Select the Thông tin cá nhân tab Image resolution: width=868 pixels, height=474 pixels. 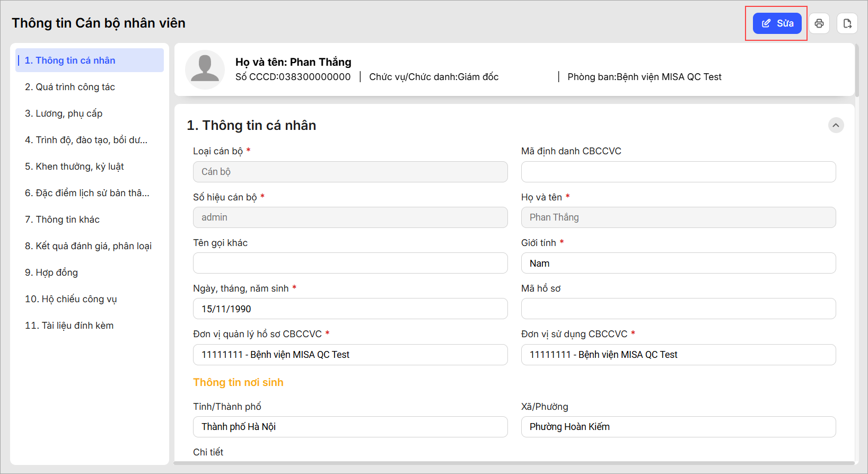click(90, 60)
